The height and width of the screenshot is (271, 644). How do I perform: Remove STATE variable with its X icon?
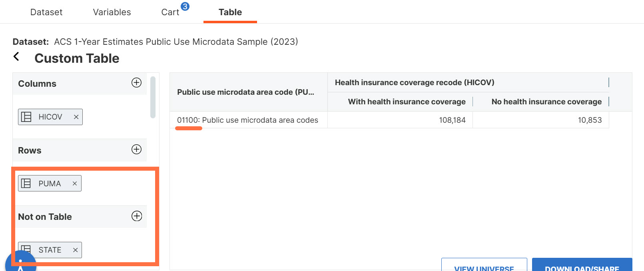click(75, 250)
